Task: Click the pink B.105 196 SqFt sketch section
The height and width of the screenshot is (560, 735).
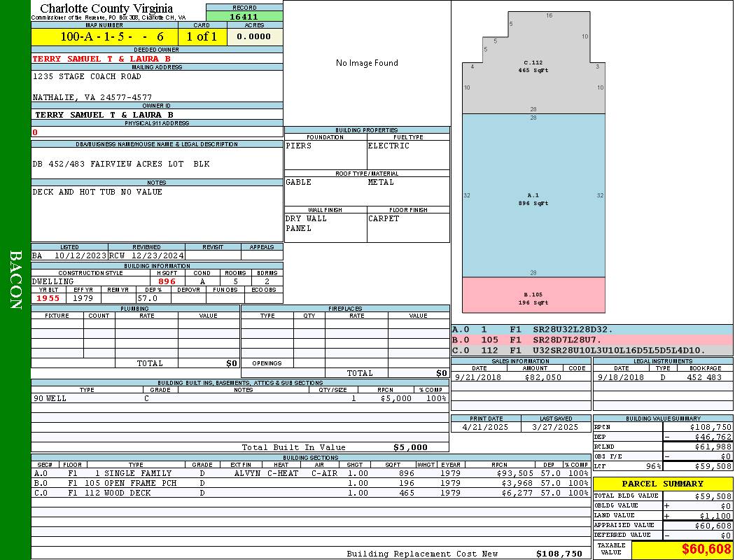Action: point(533,295)
